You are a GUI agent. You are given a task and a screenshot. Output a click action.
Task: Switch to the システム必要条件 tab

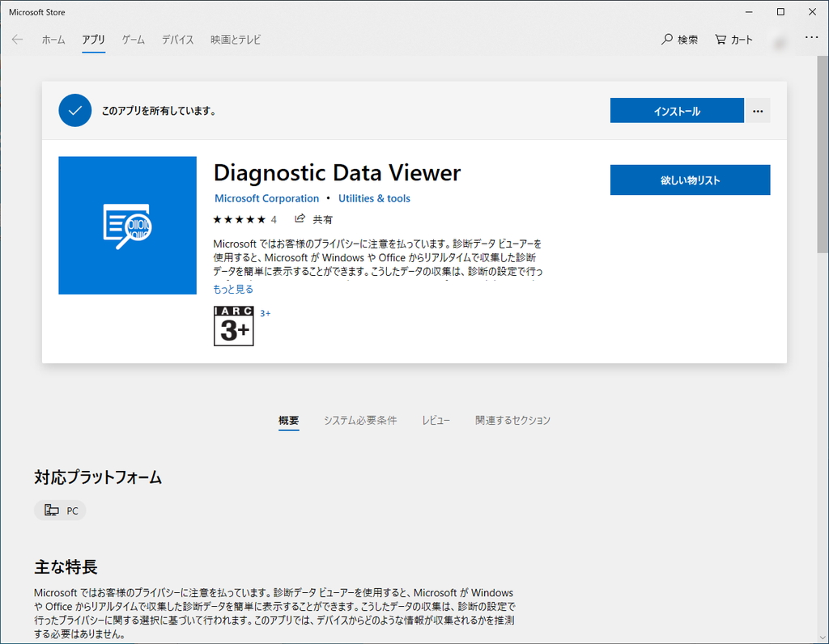point(359,420)
